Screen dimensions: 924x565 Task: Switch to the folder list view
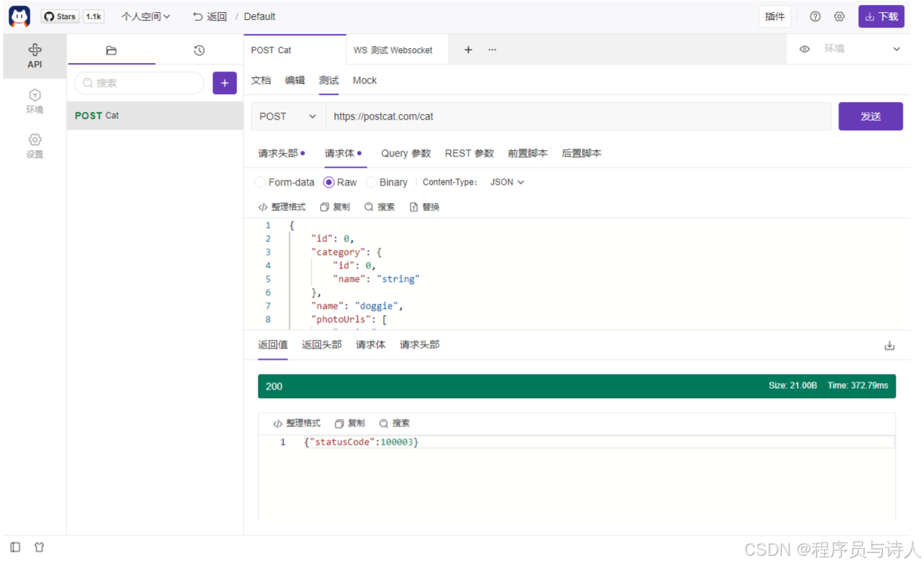[x=111, y=50]
